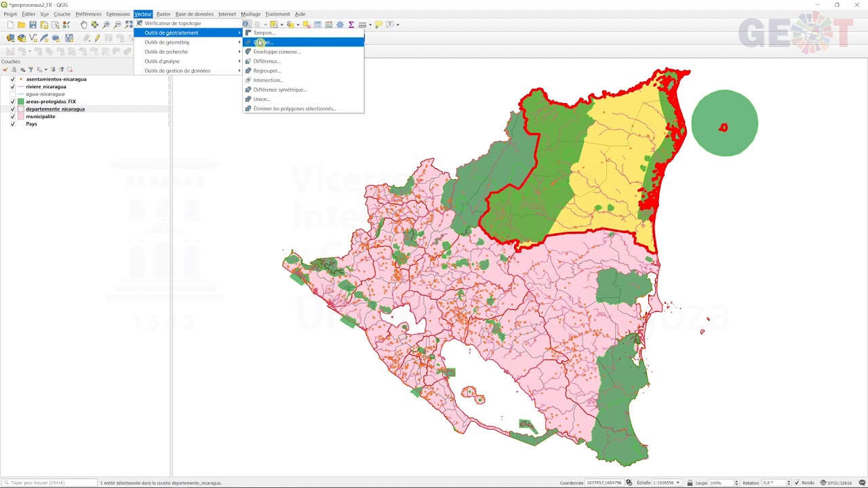Adjust the Rotation spin arrows
Image resolution: width=868 pixels, height=488 pixels.
pyautogui.click(x=789, y=483)
